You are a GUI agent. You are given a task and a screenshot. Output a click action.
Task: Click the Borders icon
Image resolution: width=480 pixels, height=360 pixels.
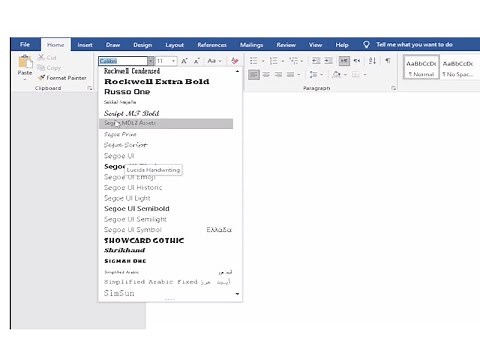click(x=356, y=75)
